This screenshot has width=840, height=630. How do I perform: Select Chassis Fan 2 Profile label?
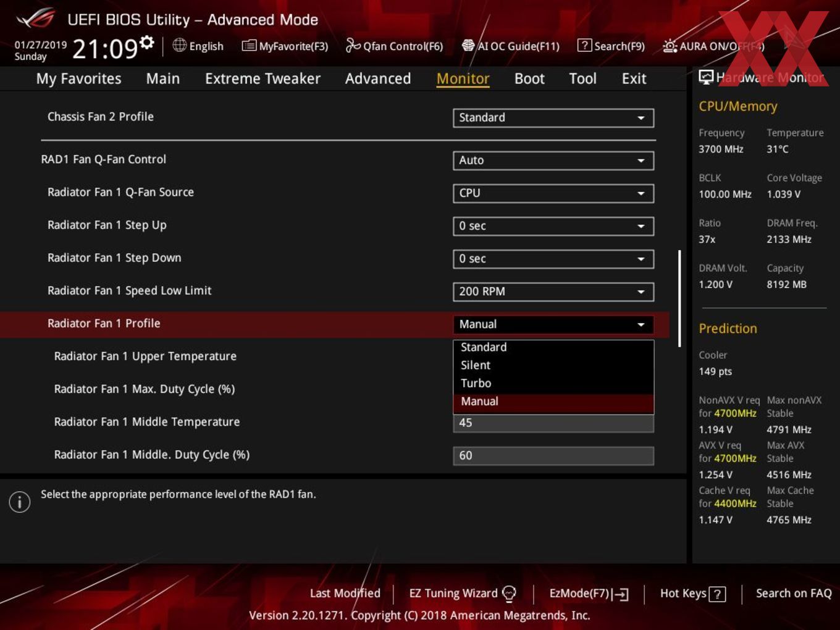click(x=101, y=117)
